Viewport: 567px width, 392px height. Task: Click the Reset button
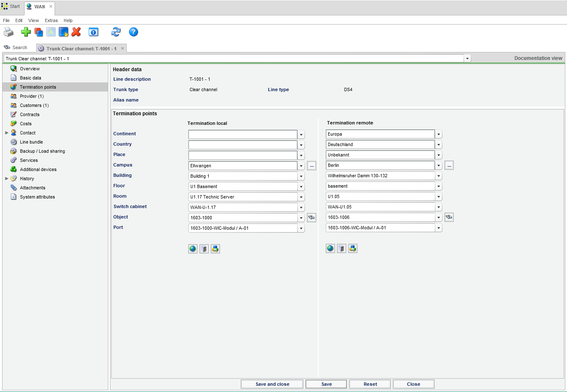(370, 384)
